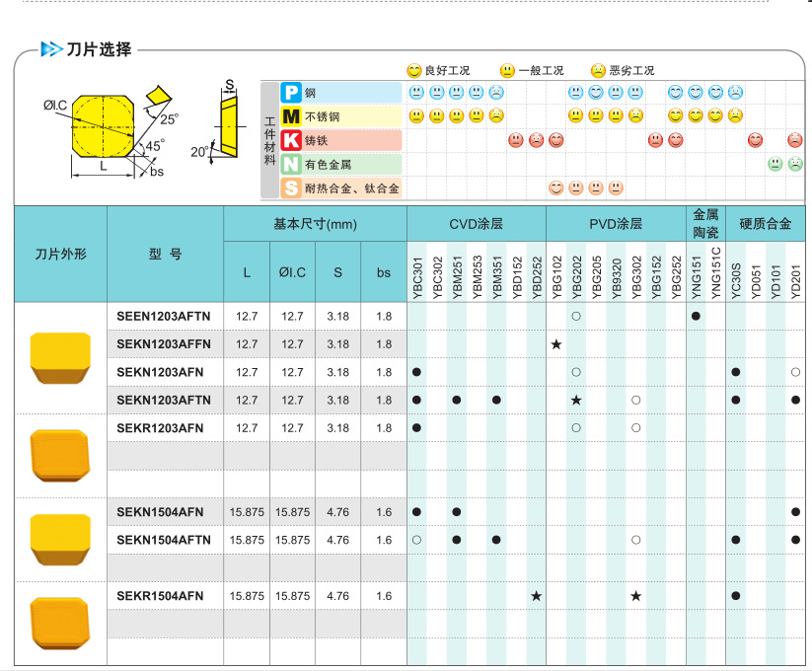Viewport: 812px width, 671px height.
Task: Click the filled dot under YNG151 for SEEN1203AFTN
Action: coord(696,317)
